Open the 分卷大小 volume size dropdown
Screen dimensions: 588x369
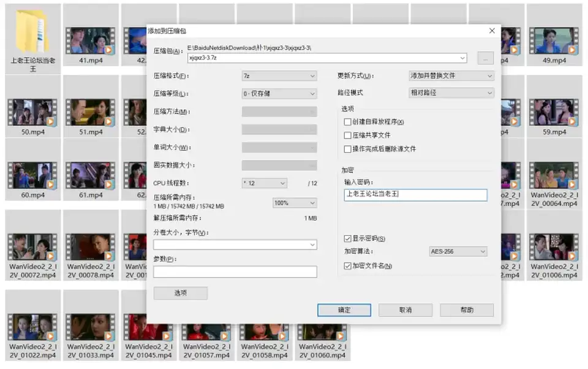pos(235,245)
